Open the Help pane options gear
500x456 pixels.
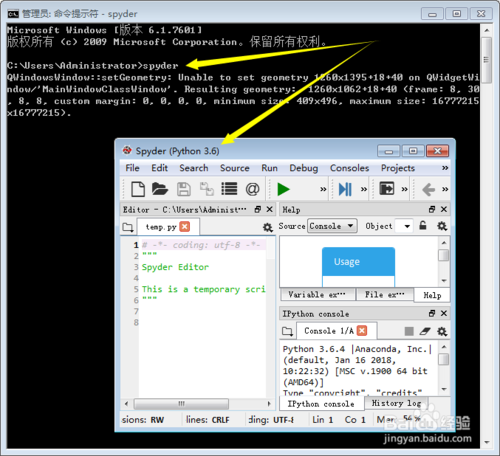(442, 226)
